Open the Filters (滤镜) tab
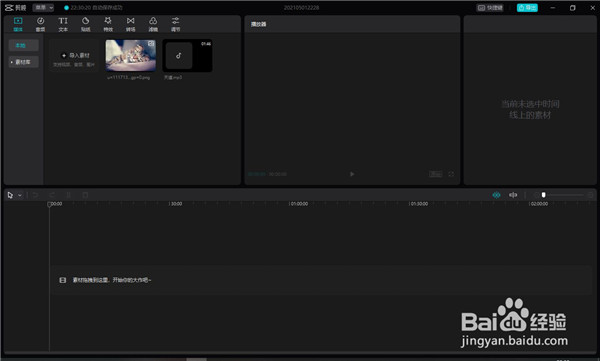 click(x=153, y=24)
